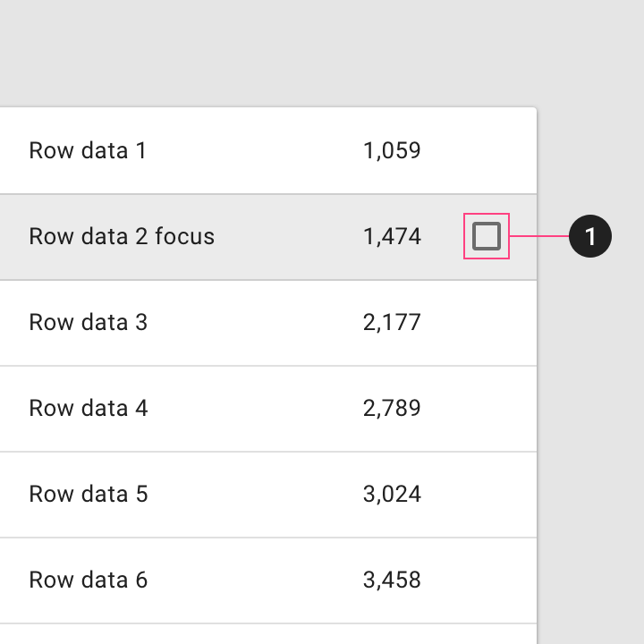
Task: Select the value 3,024
Action: (392, 494)
